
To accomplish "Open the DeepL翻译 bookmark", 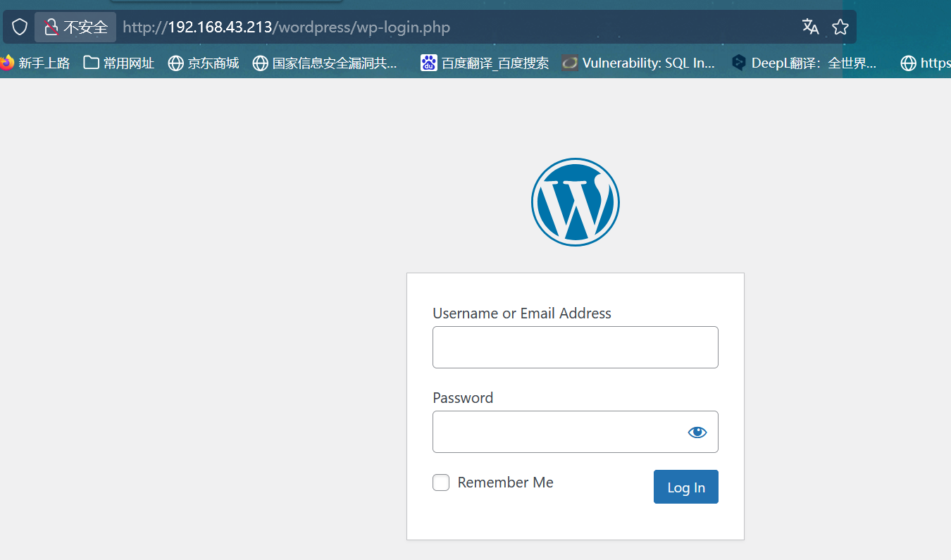I will coord(804,63).
